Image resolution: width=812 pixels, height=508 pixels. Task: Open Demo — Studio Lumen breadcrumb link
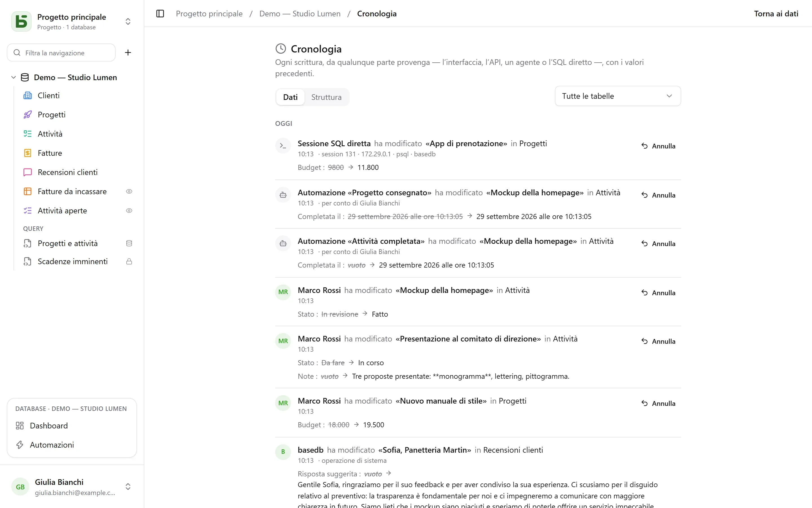[x=300, y=14]
